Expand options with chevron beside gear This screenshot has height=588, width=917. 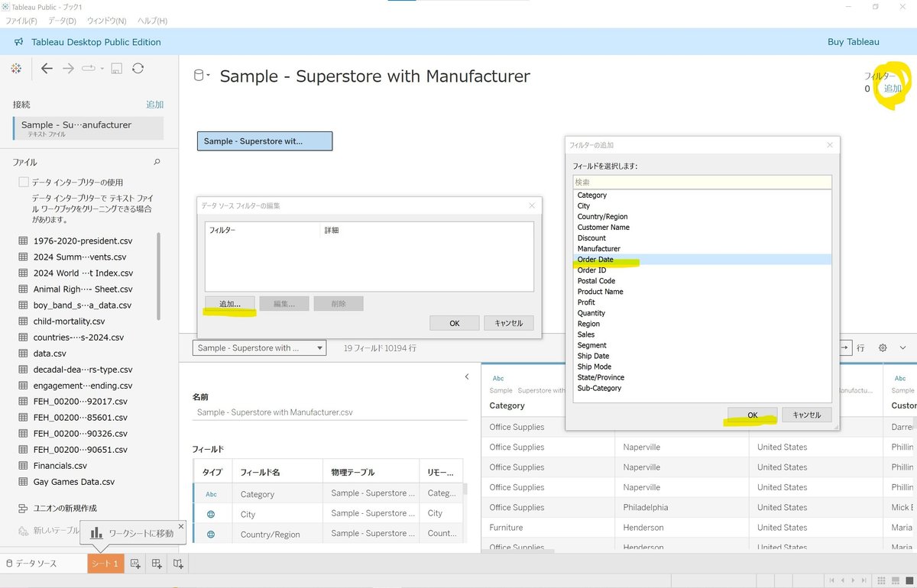[902, 347]
